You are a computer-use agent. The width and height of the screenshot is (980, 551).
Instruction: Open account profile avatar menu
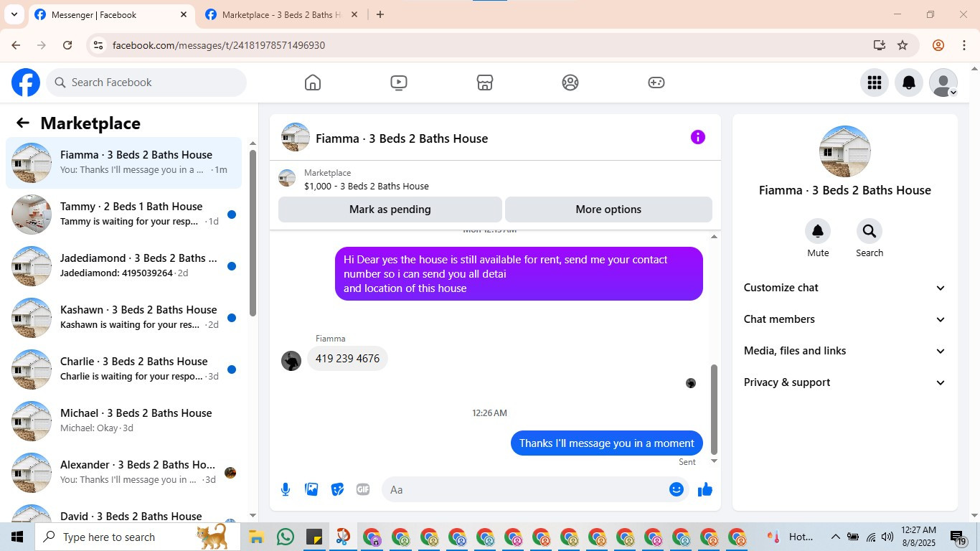tap(943, 83)
